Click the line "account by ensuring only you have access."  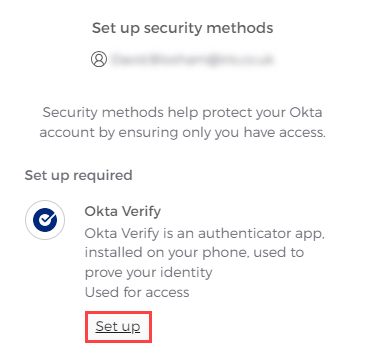[182, 132]
